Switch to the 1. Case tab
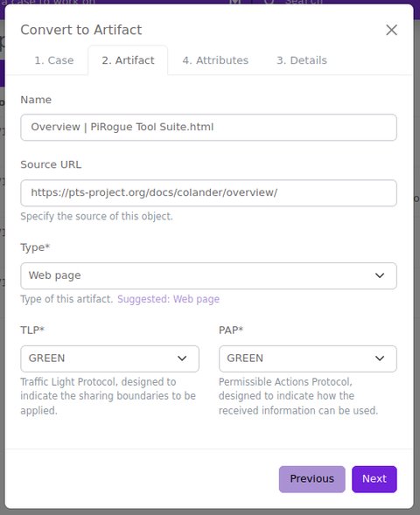Viewport: 420px width, 515px height. pos(54,60)
